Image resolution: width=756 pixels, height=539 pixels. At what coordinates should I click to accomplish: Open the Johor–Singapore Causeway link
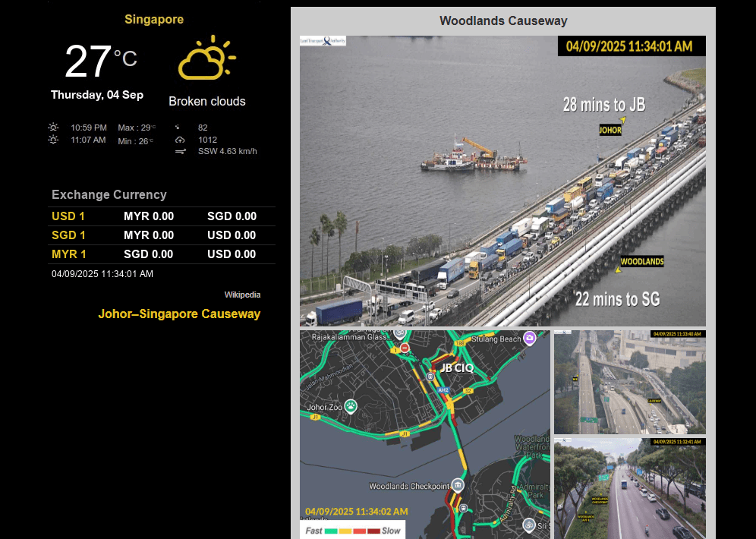click(179, 314)
